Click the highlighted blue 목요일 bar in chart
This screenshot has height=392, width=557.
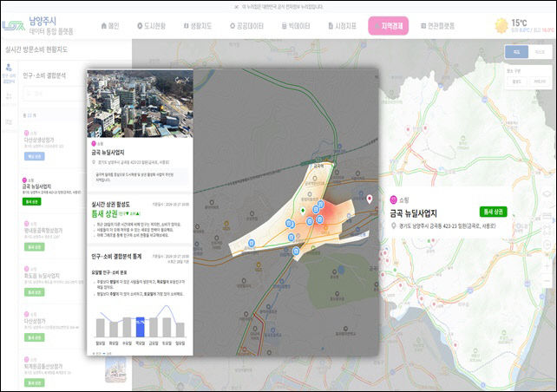click(x=141, y=327)
